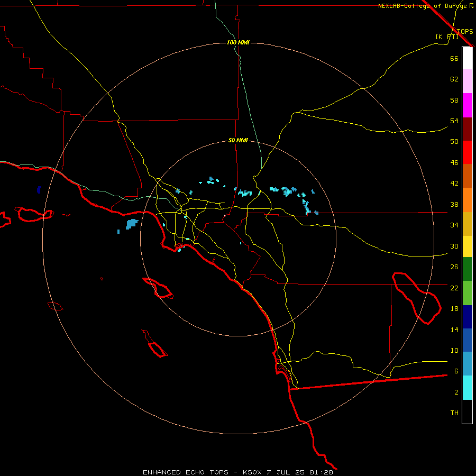
Task: Click the "ENHANCED ECHO TOPS" product title
Action: (x=186, y=472)
